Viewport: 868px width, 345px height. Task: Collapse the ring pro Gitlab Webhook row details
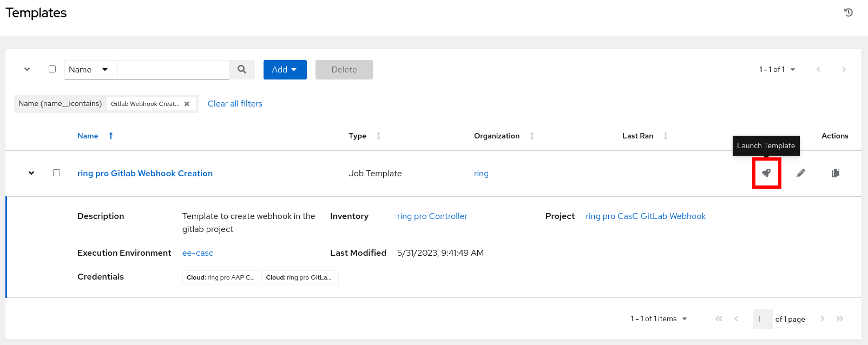pos(31,173)
